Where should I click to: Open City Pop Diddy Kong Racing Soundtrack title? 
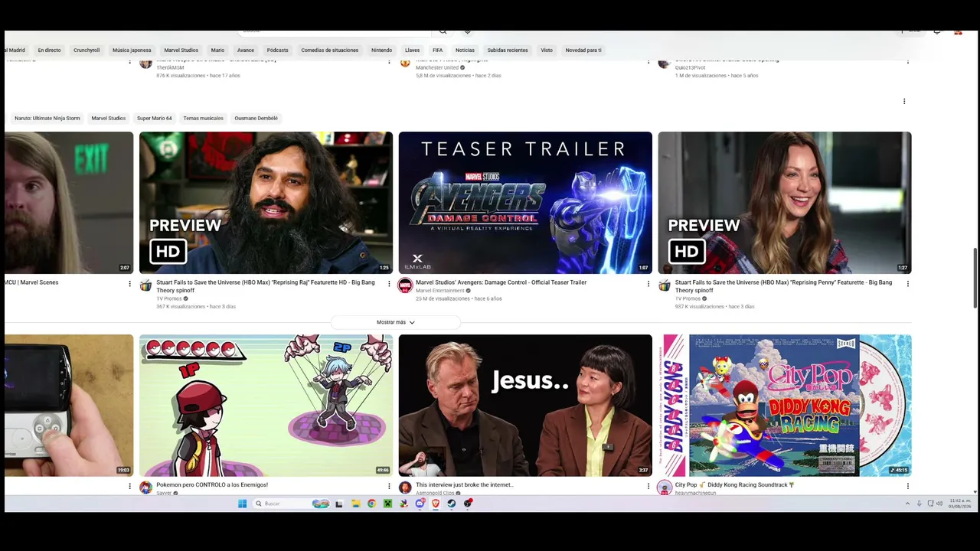tap(735, 484)
